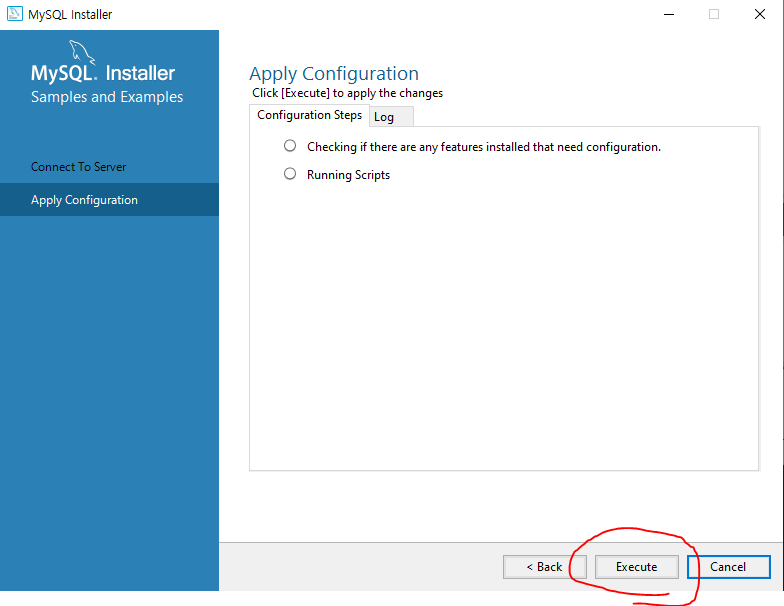Viewport: 784px width, 606px height.
Task: Click the Samples and Examples subtitle
Action: (107, 96)
